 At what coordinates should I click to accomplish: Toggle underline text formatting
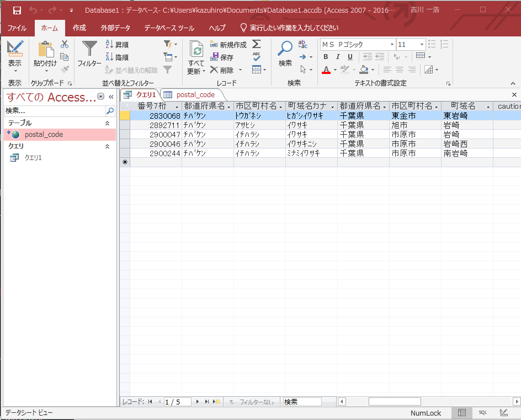[348, 57]
